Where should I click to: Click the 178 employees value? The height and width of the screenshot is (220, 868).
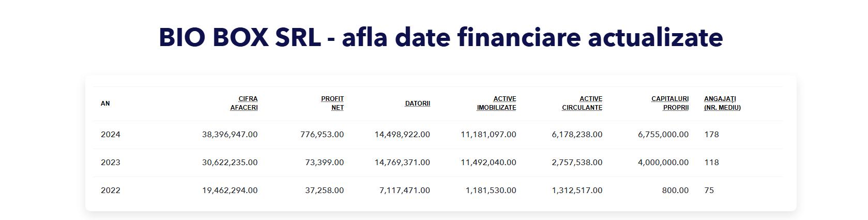click(711, 135)
